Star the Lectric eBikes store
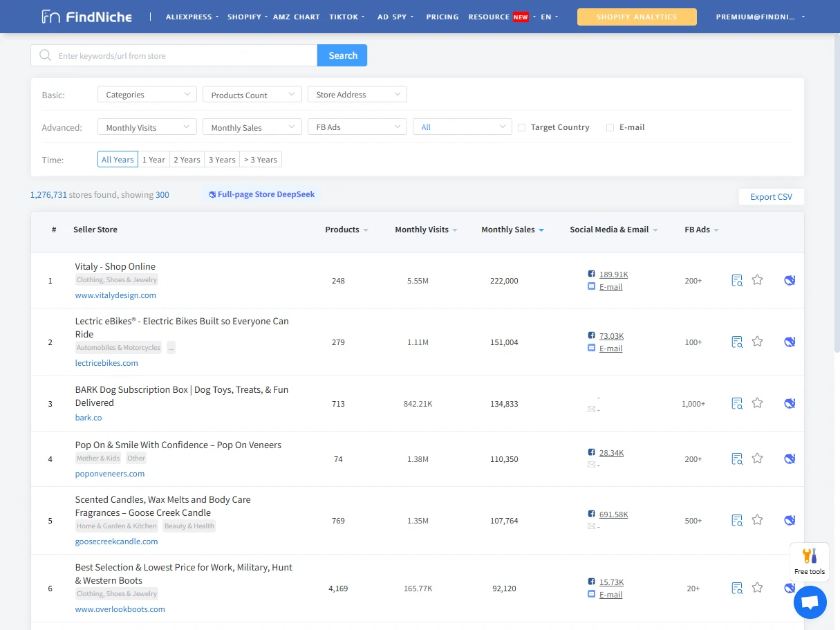 click(757, 342)
